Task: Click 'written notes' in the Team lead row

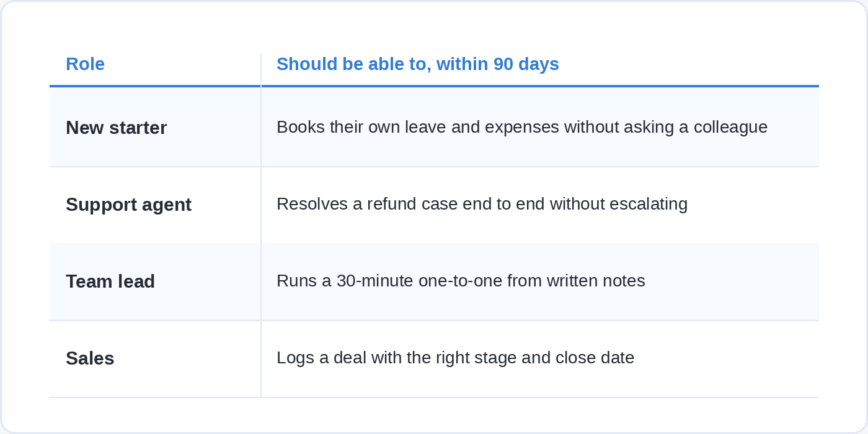Action: click(596, 281)
